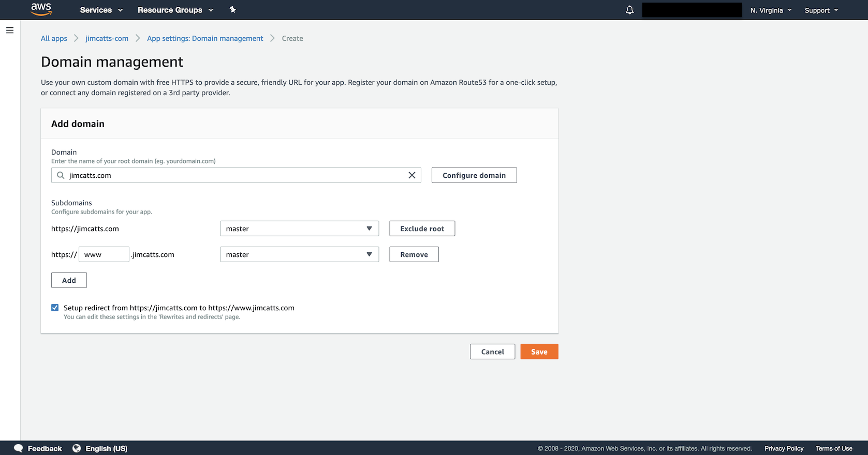Open the Services menu
Viewport: 868px width, 455px height.
101,10
